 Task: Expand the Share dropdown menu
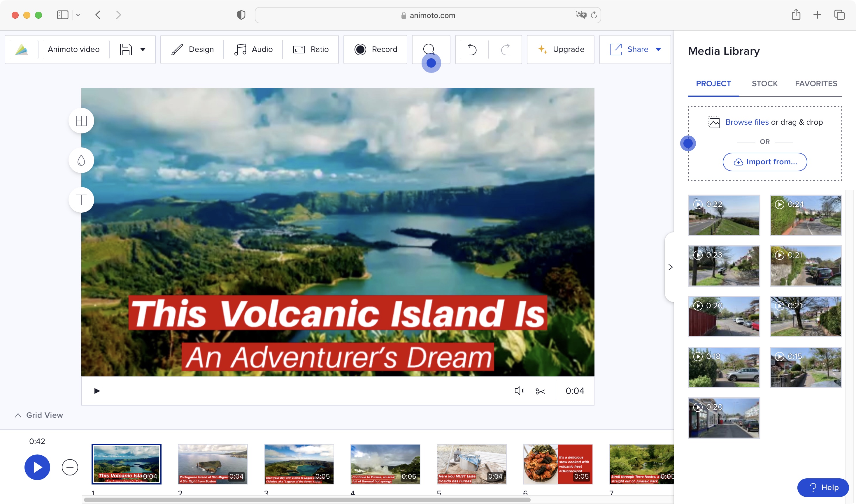click(x=658, y=49)
